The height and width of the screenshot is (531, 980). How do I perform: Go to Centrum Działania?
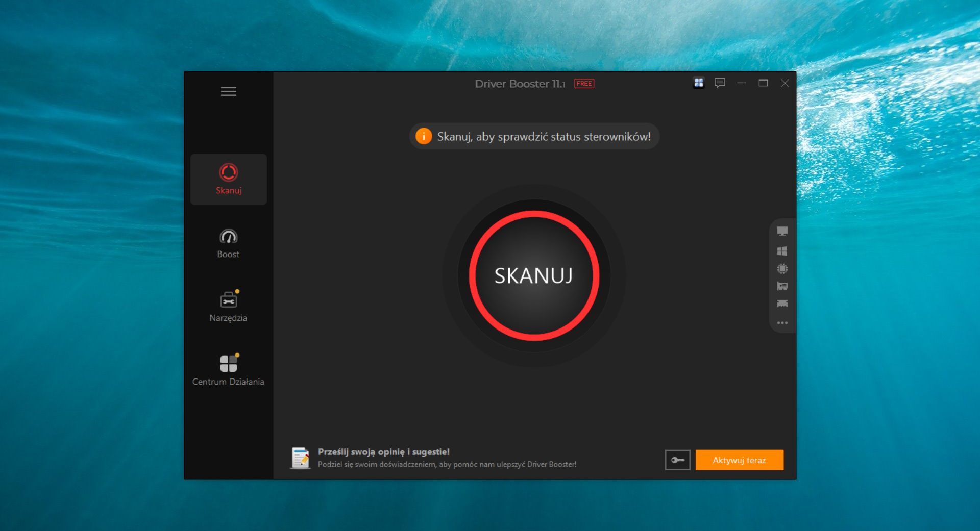click(x=228, y=370)
